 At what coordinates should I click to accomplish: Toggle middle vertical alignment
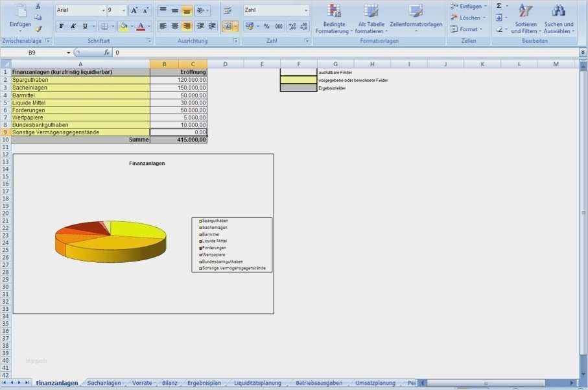[175, 10]
